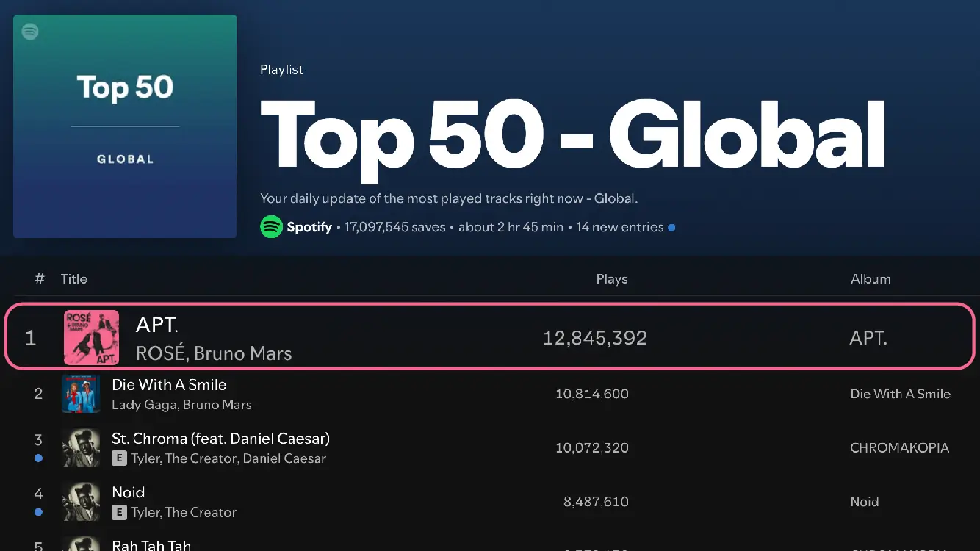This screenshot has width=980, height=551.
Task: Open Die With A Smile album link
Action: [x=901, y=394]
